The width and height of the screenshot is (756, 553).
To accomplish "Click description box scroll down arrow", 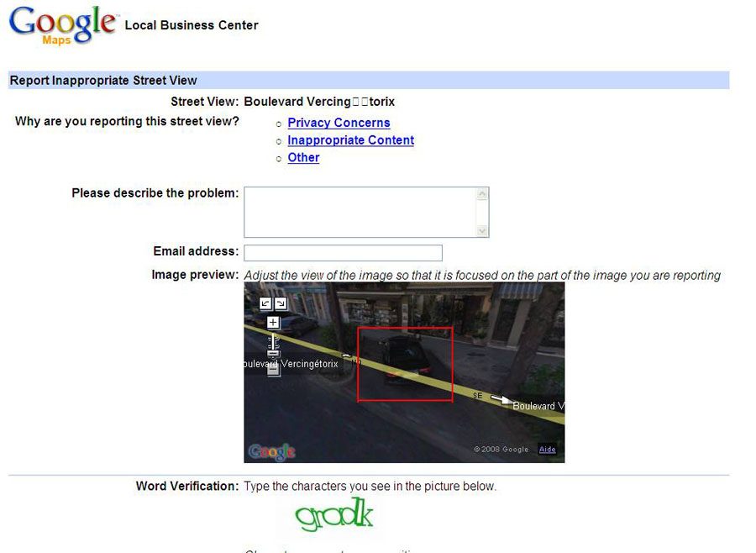I will pyautogui.click(x=482, y=230).
